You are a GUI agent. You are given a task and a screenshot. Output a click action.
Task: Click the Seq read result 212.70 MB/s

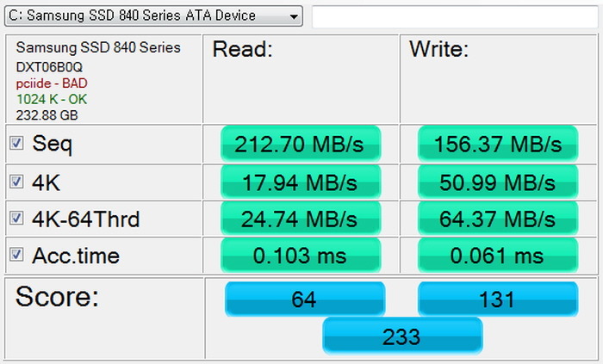(301, 144)
